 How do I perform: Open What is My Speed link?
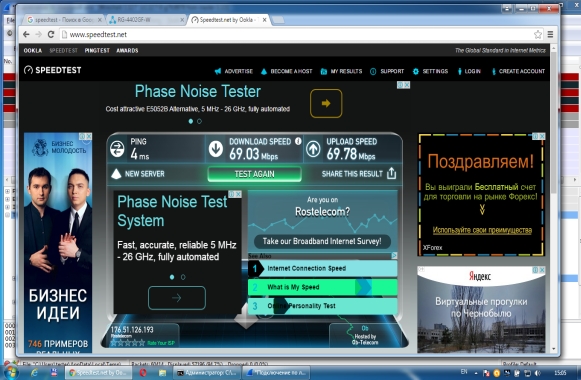pyautogui.click(x=323, y=287)
